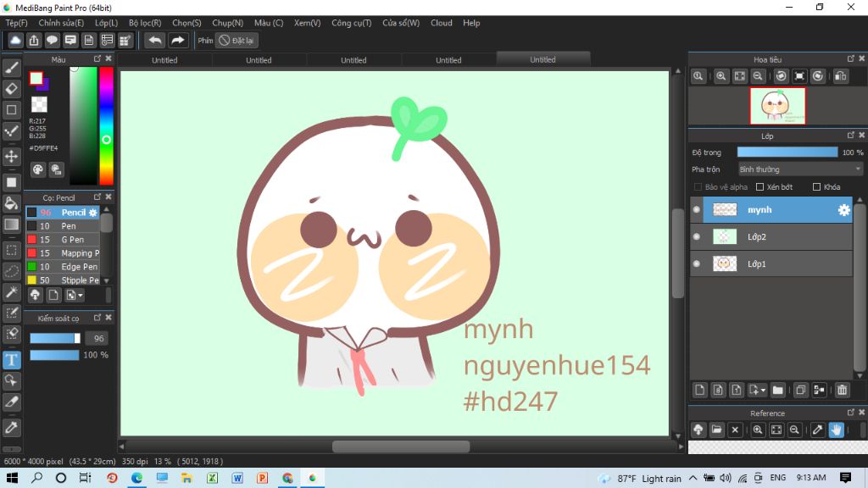Image resolution: width=868 pixels, height=488 pixels.
Task: Delete layer using trash icon
Action: [842, 390]
